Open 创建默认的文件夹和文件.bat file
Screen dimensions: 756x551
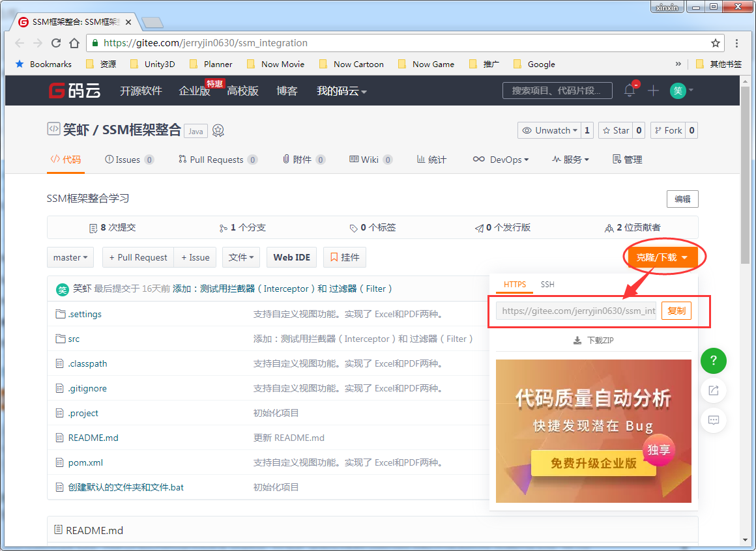[x=126, y=487]
